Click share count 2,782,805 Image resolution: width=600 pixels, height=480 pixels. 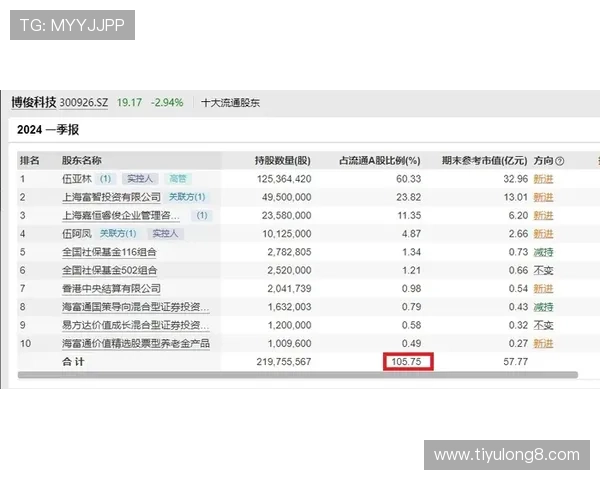click(289, 252)
